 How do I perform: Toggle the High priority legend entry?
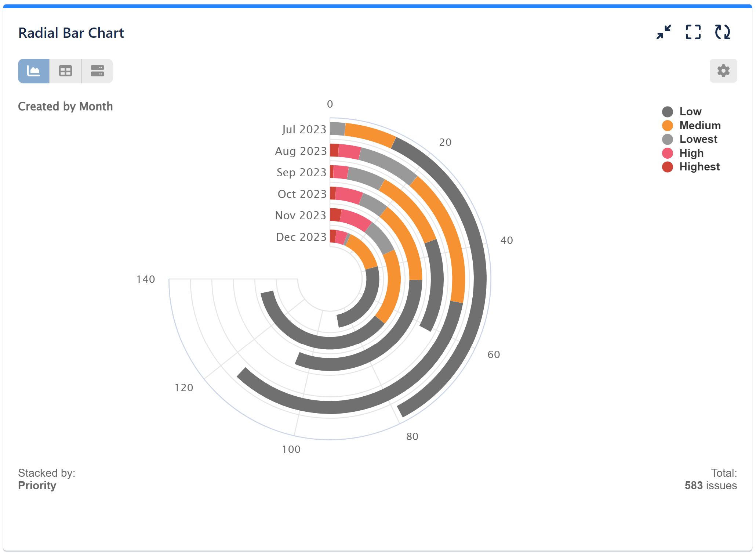pos(691,153)
